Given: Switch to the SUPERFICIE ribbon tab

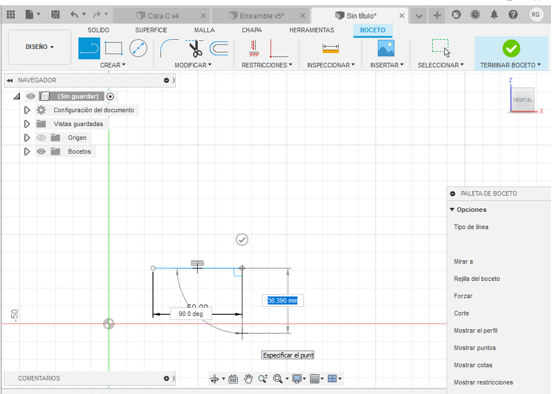Looking at the screenshot, I should pos(151,30).
